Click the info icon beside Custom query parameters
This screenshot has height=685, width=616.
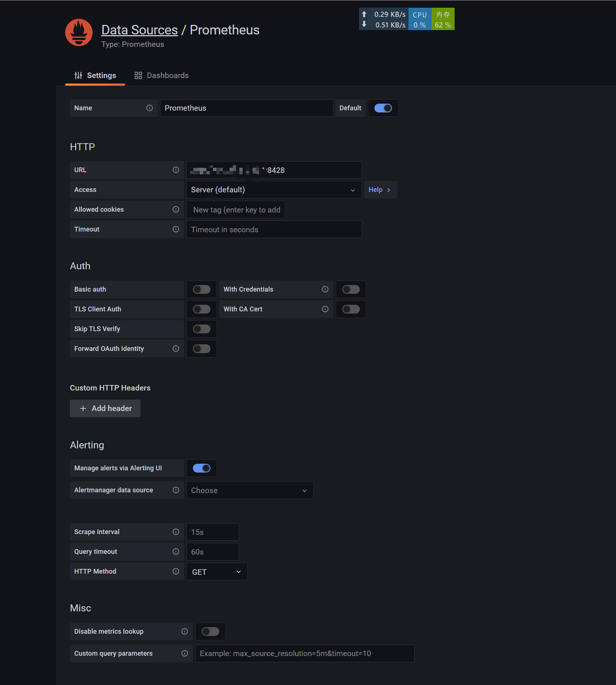point(184,653)
